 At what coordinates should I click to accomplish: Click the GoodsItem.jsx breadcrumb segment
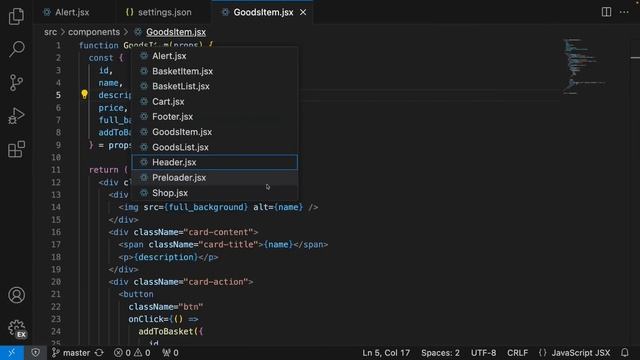(x=176, y=32)
